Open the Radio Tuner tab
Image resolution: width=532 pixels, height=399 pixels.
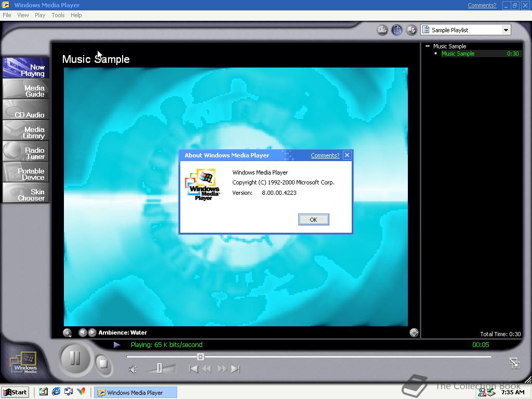tap(26, 151)
